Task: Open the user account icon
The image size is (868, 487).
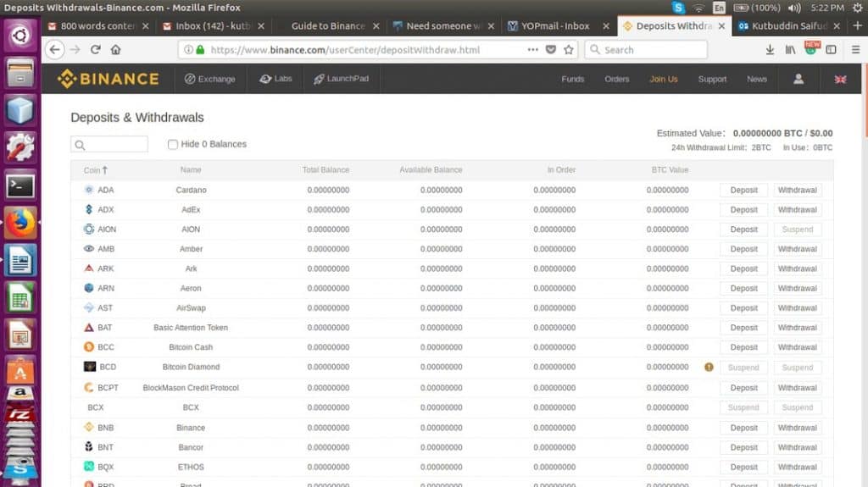Action: [798, 79]
